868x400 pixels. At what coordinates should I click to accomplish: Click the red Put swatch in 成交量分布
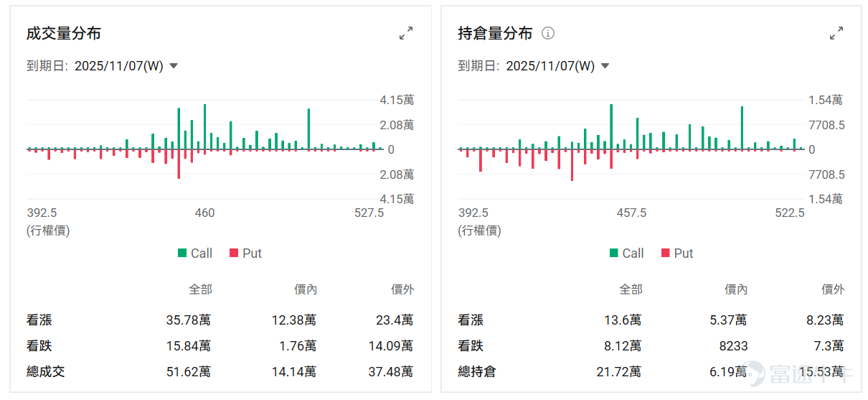tap(233, 253)
